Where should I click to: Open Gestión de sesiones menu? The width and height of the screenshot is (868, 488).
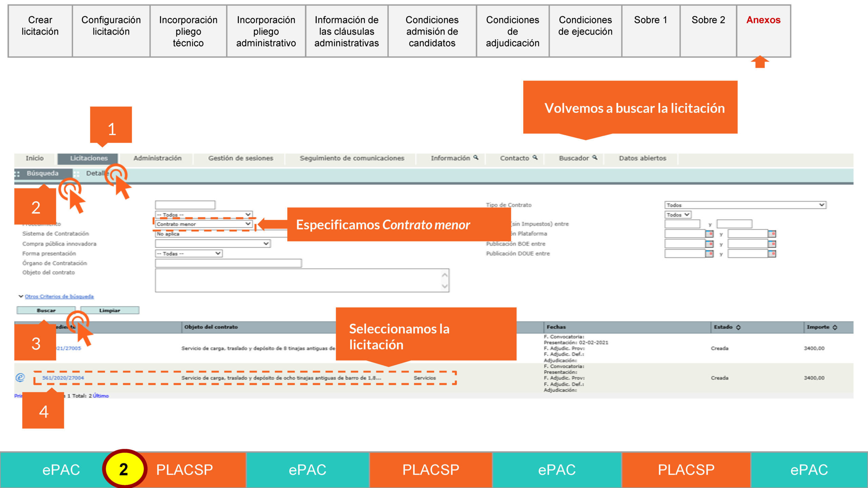click(x=241, y=158)
